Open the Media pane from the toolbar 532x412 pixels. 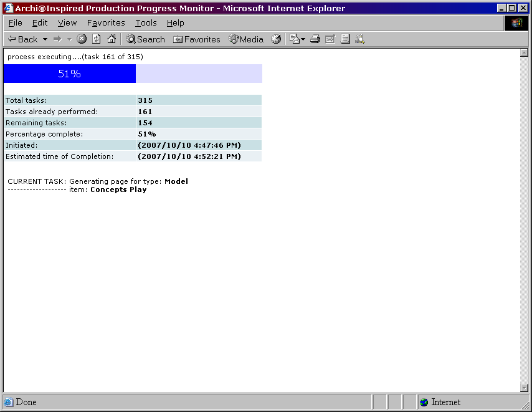(x=246, y=39)
